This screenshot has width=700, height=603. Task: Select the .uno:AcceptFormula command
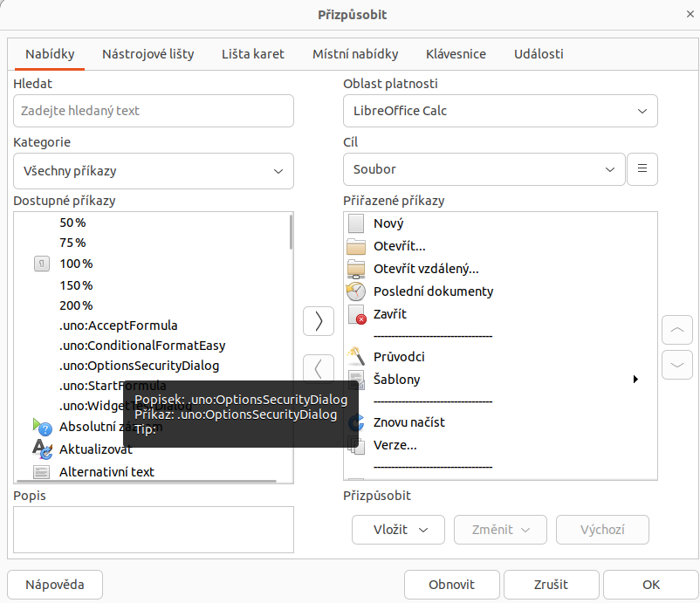[119, 325]
